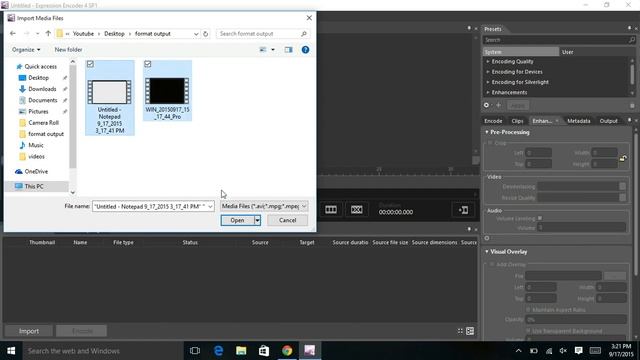This screenshot has height=360, width=640.
Task: Click New folder in dialog toolbar
Action: pyautogui.click(x=69, y=50)
